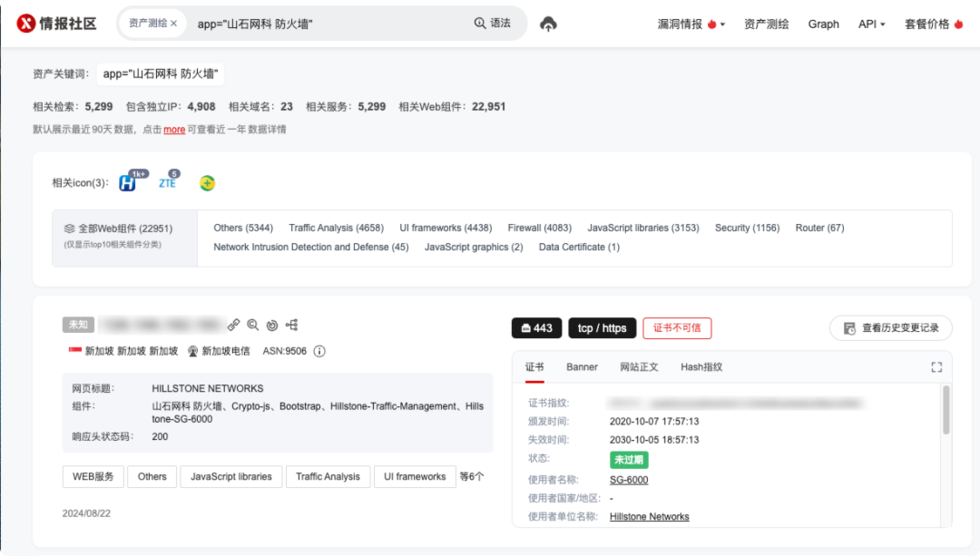This screenshot has height=556, width=980.
Task: Click the certificate panel scrollbar
Action: click(x=946, y=410)
